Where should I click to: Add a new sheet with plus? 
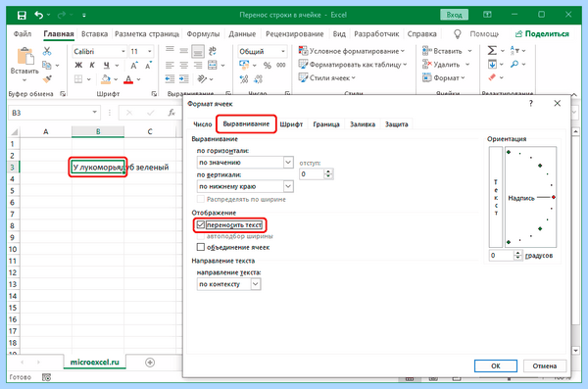tap(150, 363)
